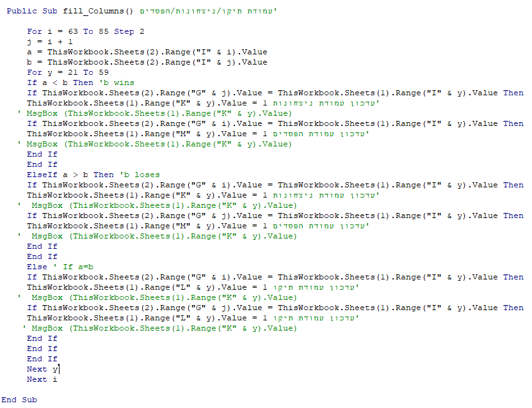
Task: Place cursor on 'For i = 63 To 85 Step 2'
Action: 86,31
